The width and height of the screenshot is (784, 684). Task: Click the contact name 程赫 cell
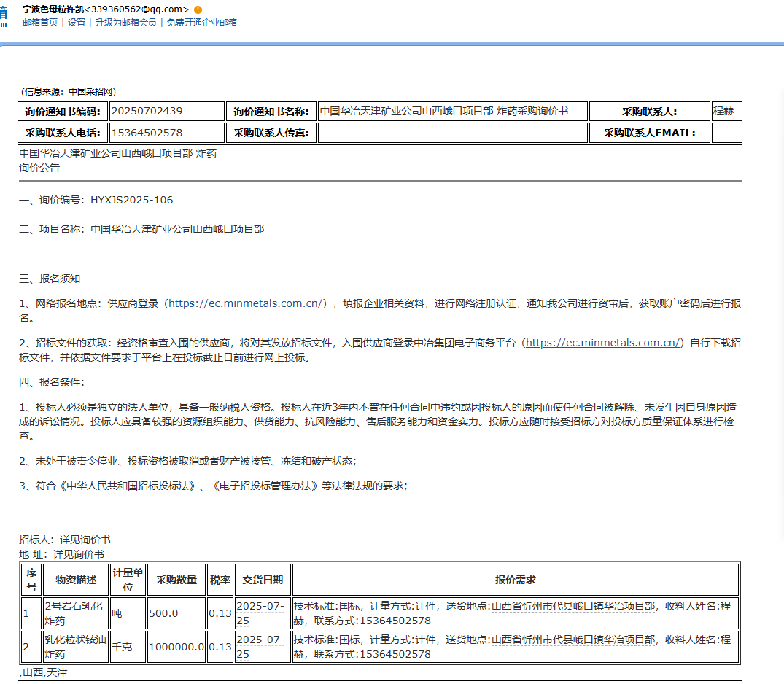(x=726, y=112)
